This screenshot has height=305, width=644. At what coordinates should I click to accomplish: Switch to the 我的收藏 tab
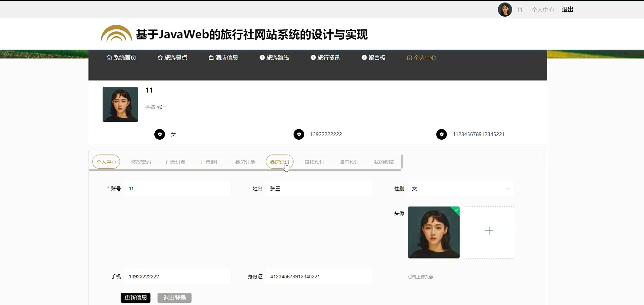tap(384, 162)
